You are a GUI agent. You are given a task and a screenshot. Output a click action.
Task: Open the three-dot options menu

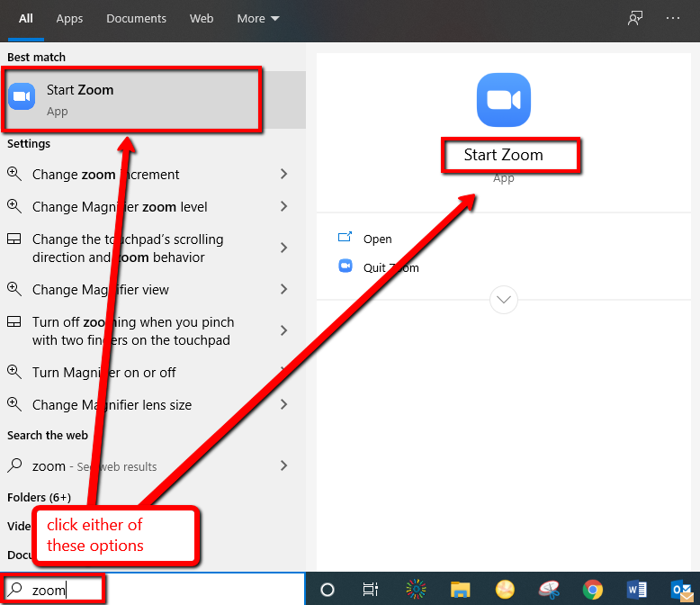[x=673, y=18]
